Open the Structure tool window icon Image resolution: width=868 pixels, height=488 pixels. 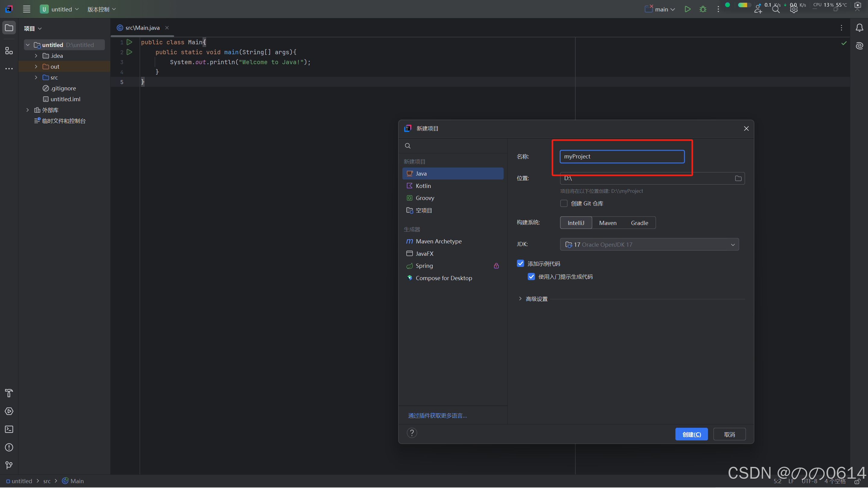9,51
